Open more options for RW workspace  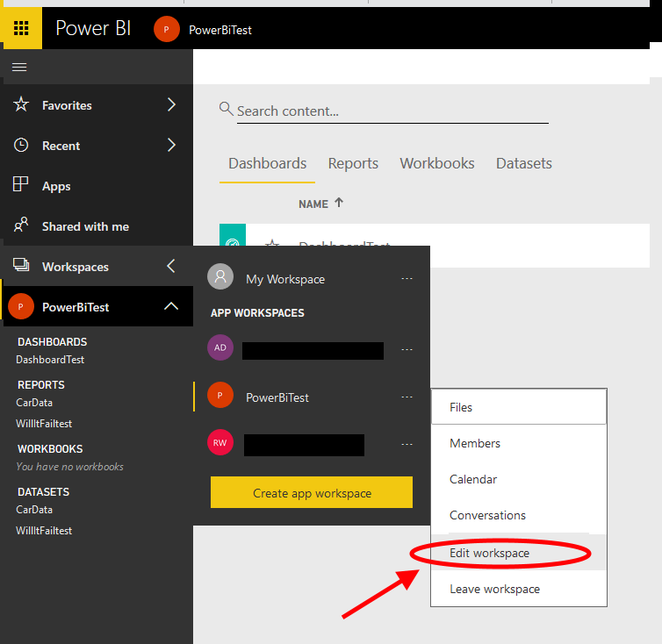tap(407, 444)
